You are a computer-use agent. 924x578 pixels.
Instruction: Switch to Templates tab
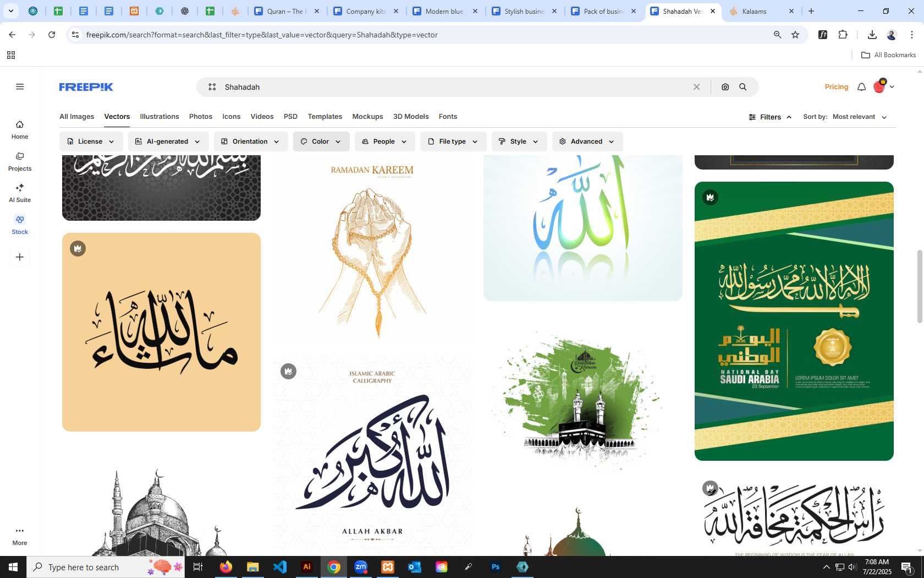325,117
